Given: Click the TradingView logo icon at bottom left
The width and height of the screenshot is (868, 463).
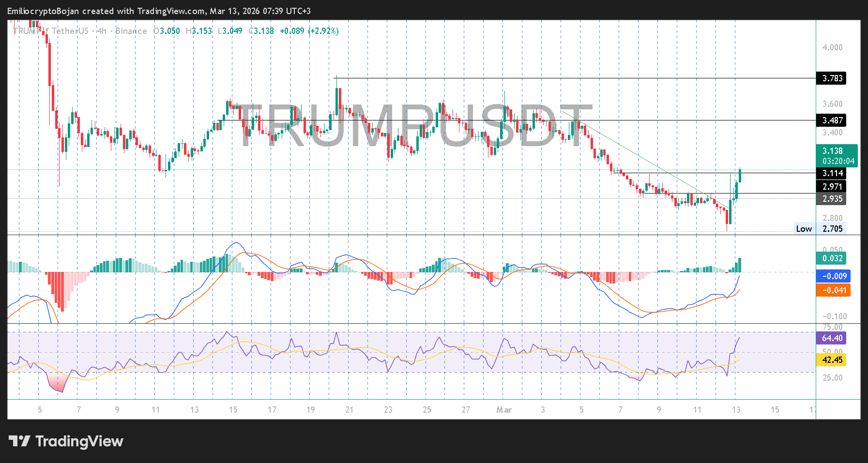Looking at the screenshot, I should 19,441.
